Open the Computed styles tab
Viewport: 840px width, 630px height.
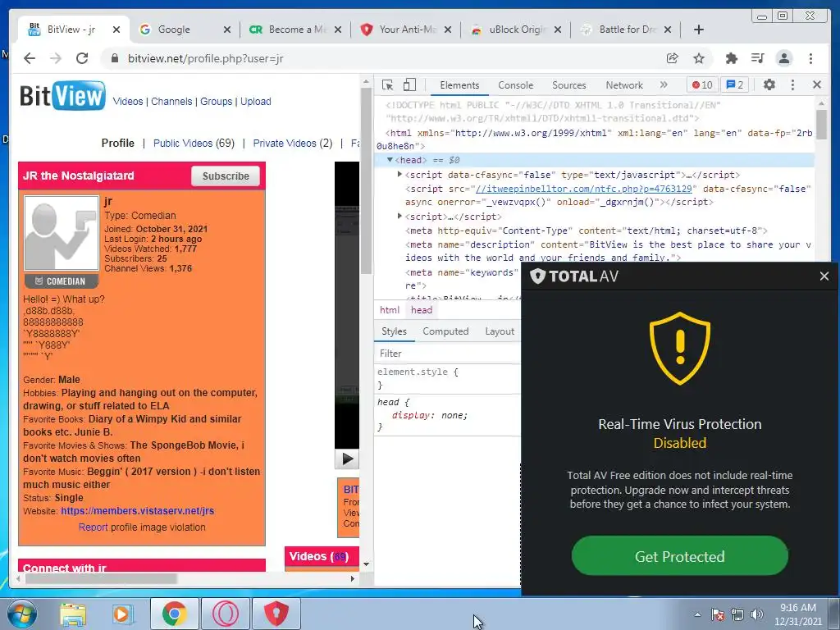[445, 331]
